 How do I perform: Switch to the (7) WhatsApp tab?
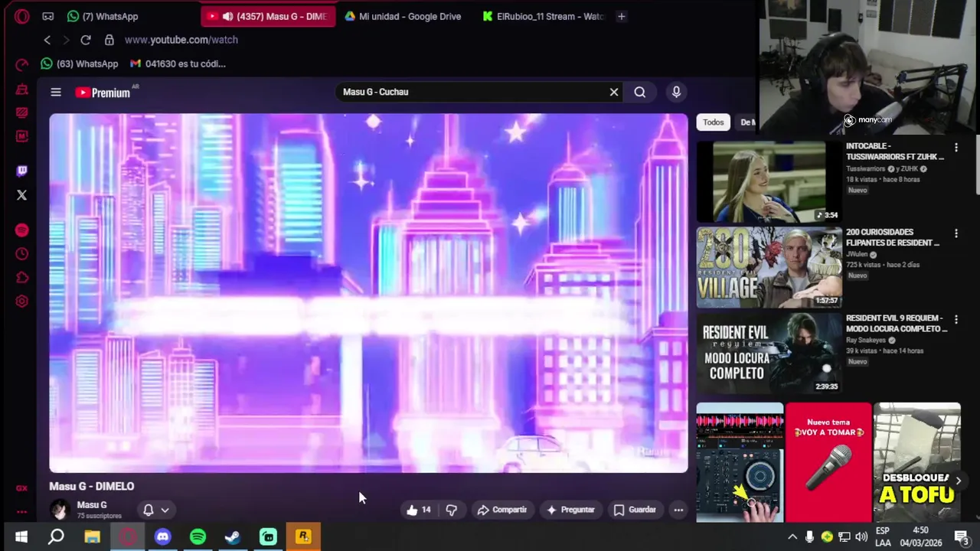pos(103,16)
